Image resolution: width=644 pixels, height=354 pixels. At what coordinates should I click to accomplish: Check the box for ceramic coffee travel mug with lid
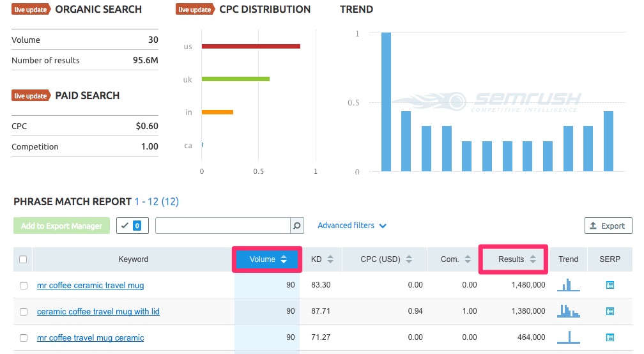24,312
